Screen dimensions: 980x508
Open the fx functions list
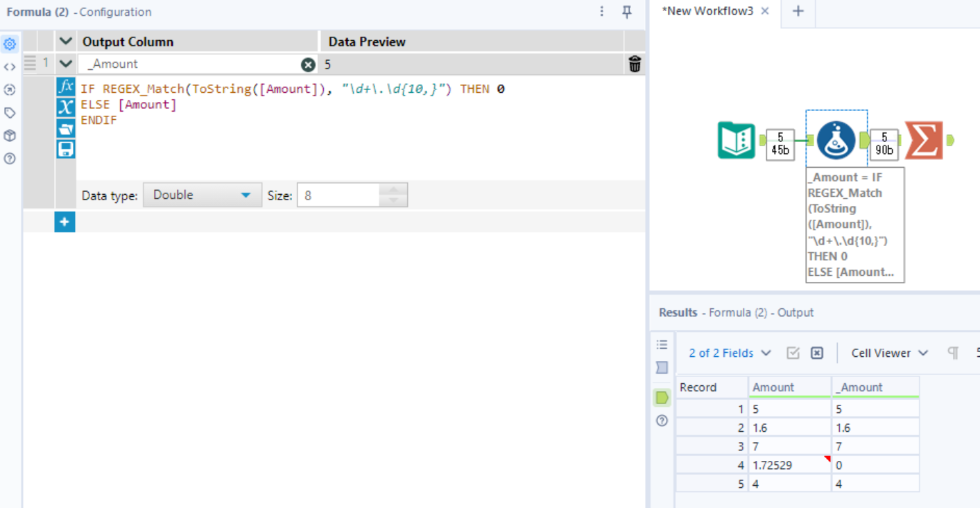click(x=65, y=87)
